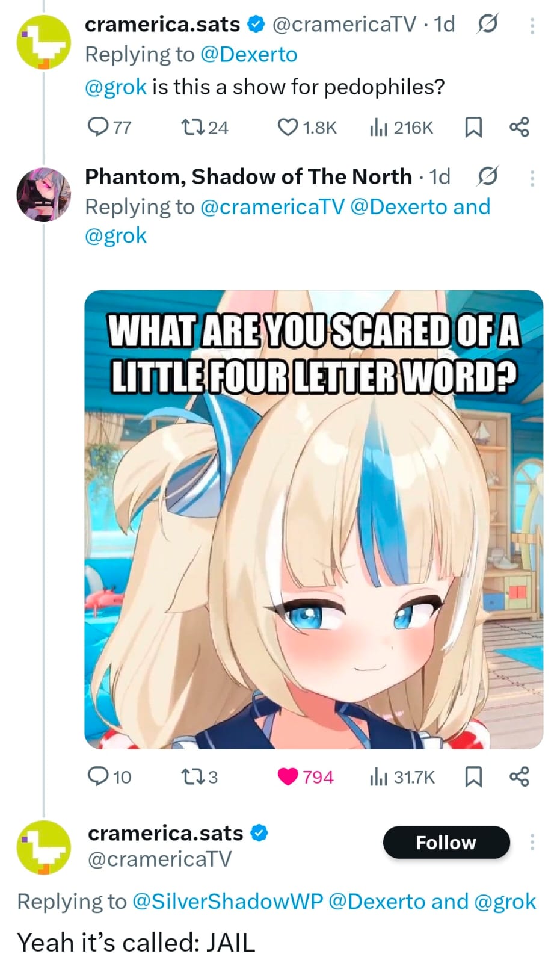This screenshot has height=963, width=560.
Task: Like the tweet showing 1.8K likes
Action: [306, 128]
